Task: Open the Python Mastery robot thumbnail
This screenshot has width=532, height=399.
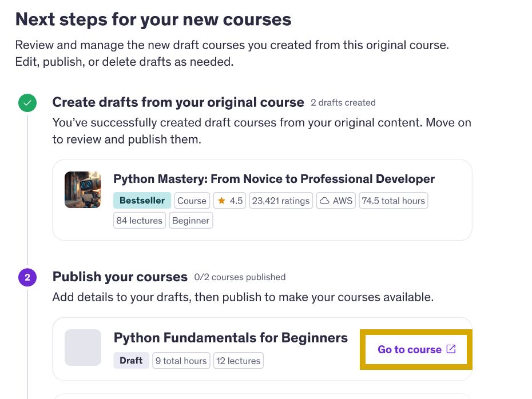Action: point(83,190)
